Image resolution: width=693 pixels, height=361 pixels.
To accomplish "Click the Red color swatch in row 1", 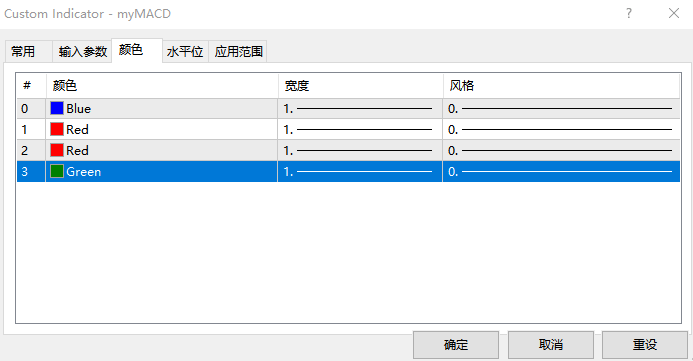I will coord(57,129).
